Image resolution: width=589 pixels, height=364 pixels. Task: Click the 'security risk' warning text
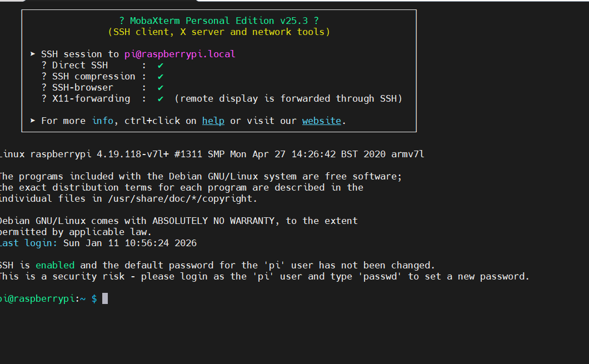point(88,277)
